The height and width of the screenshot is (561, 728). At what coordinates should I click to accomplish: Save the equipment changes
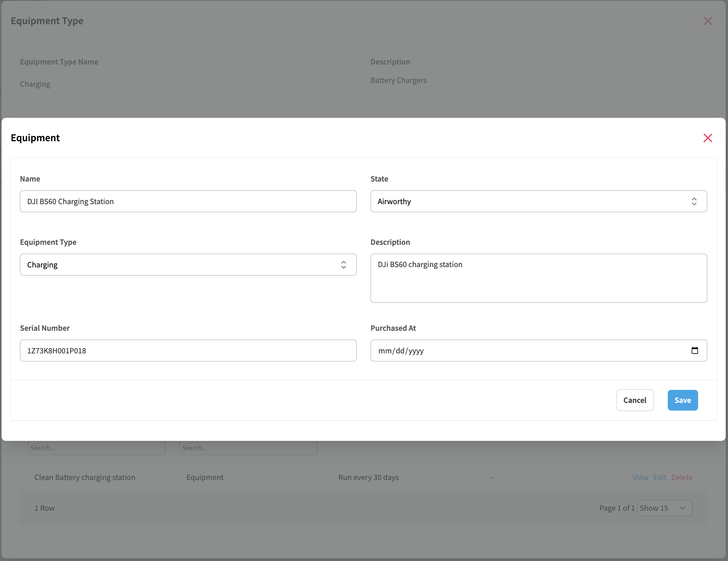(683, 400)
